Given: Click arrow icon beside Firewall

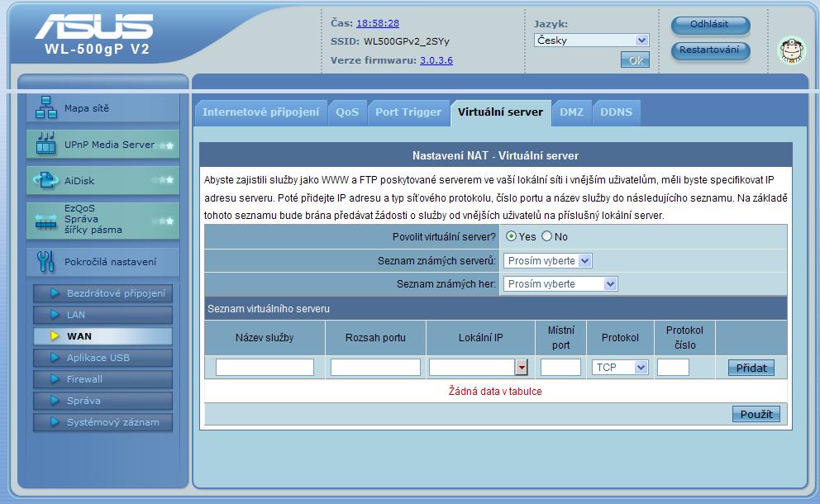Looking at the screenshot, I should 55,379.
